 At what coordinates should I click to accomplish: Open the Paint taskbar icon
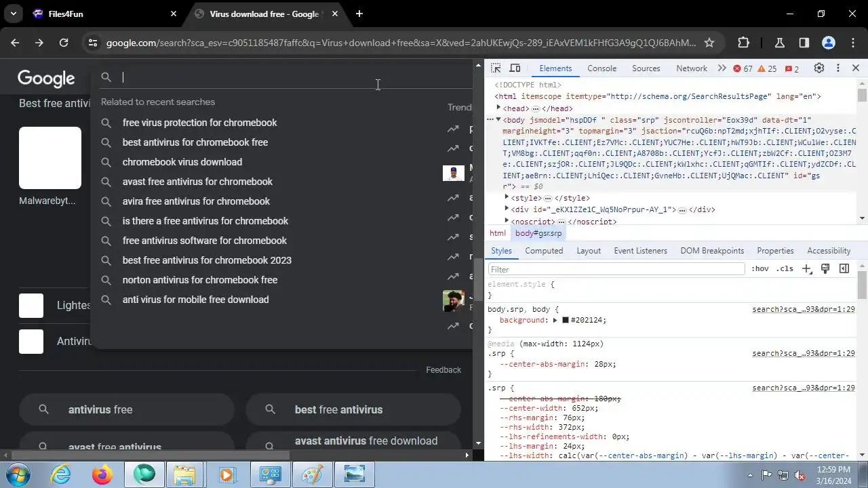(312, 474)
